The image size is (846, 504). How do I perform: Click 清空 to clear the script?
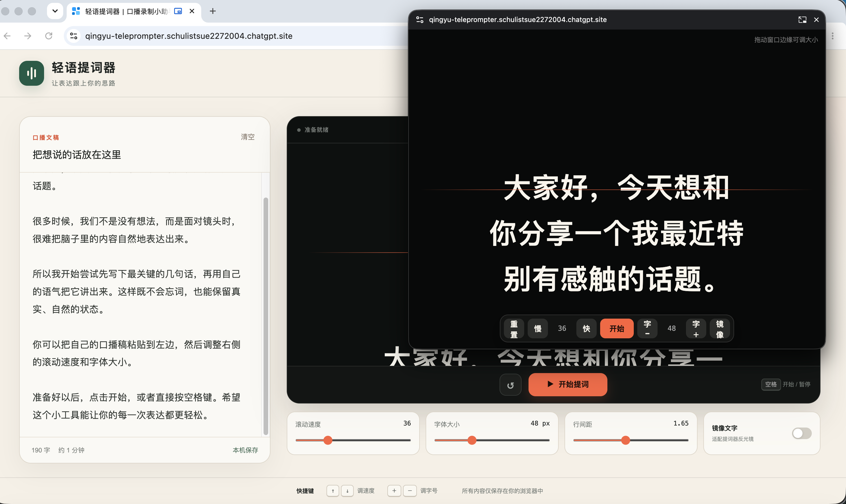[x=248, y=137]
